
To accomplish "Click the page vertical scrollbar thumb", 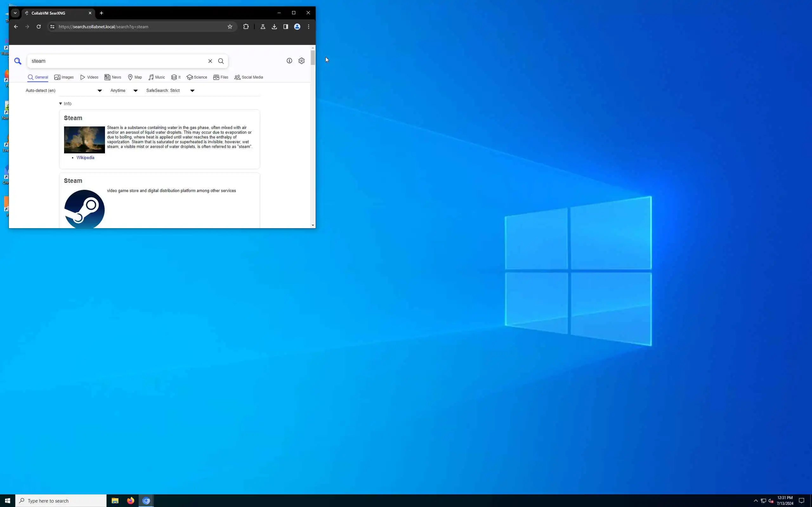I will pos(313,58).
